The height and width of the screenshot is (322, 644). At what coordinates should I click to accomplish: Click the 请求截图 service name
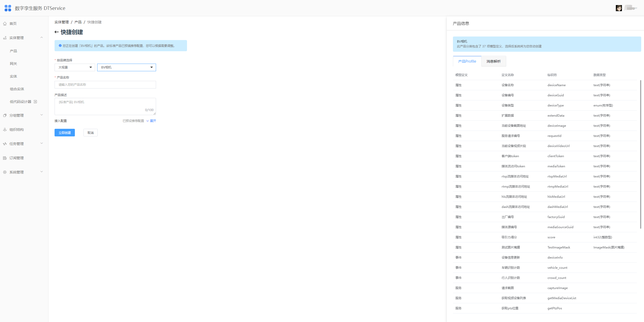[x=507, y=288]
